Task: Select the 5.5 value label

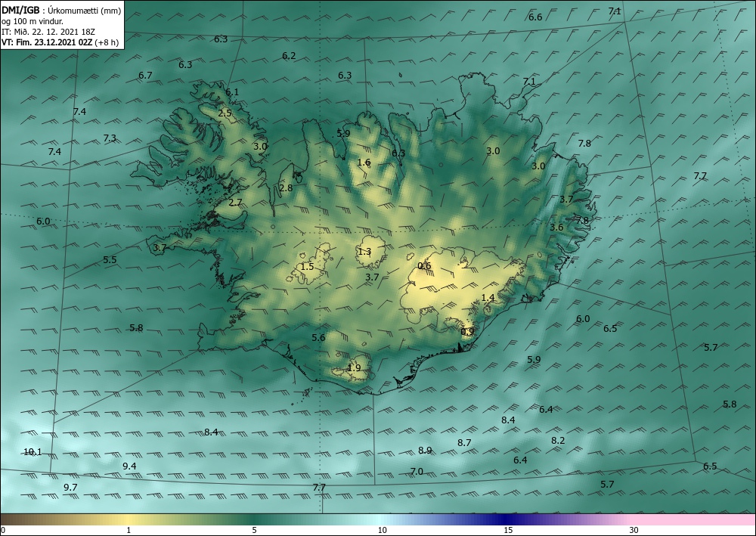Action: (x=110, y=260)
